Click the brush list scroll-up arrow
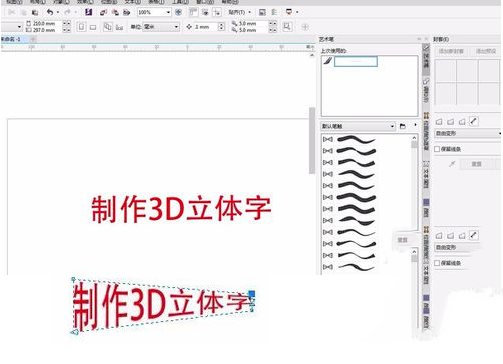The image size is (503, 364). coord(414,138)
